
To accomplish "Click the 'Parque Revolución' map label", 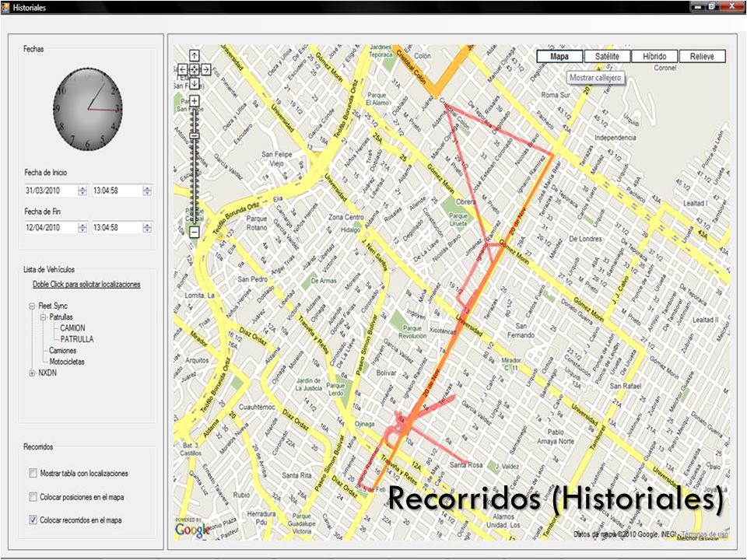I will tap(412, 332).
